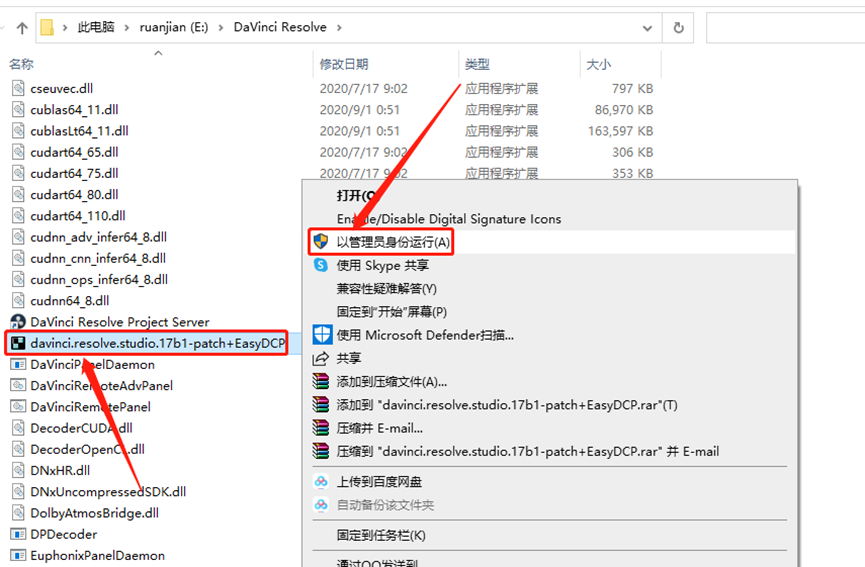Click the Skype icon in context menu
This screenshot has width=865, height=567.
[321, 265]
